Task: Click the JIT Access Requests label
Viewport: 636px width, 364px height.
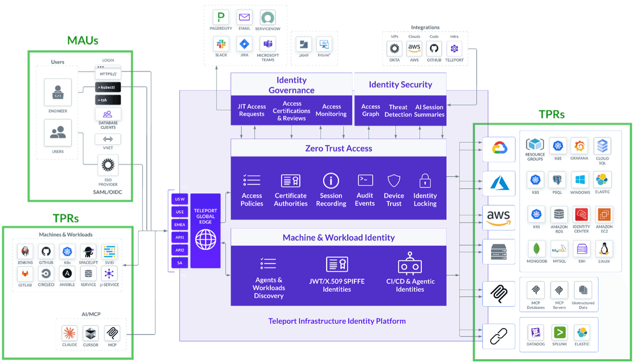Action: pyautogui.click(x=252, y=110)
